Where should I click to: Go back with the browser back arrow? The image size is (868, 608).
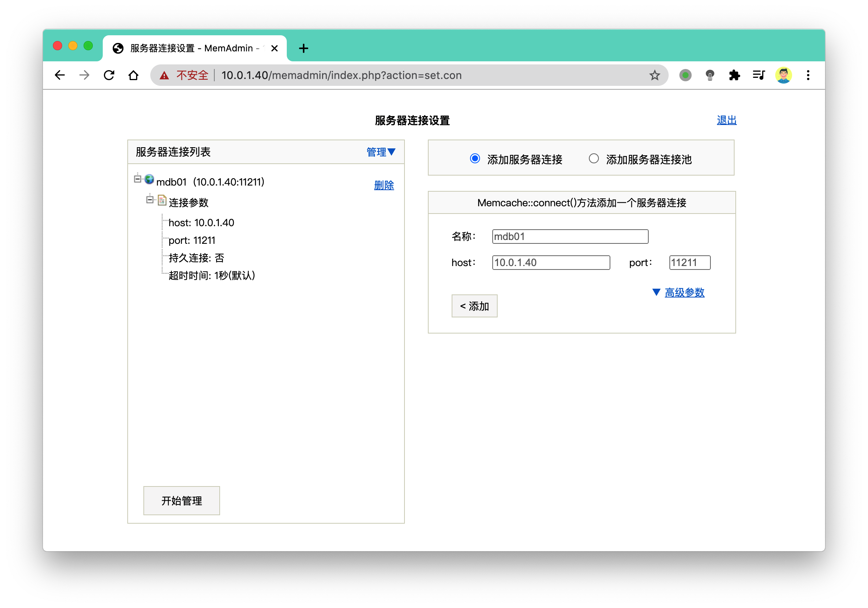coord(60,75)
